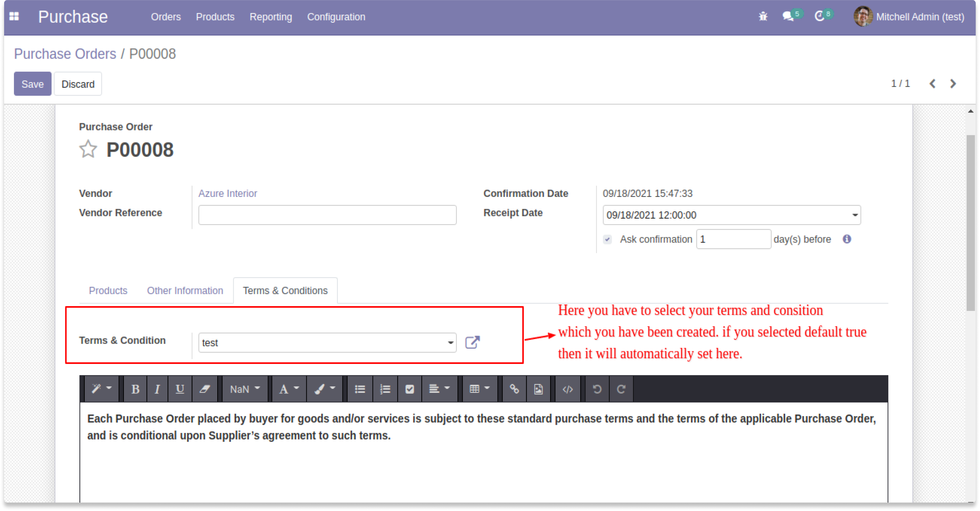Switch to the Products tab

pos(108,290)
